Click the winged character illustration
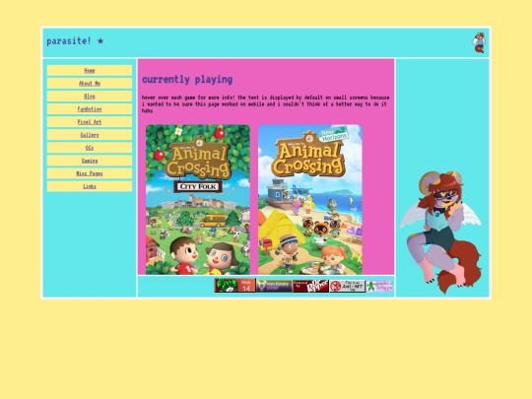The image size is (532, 399). [x=441, y=233]
